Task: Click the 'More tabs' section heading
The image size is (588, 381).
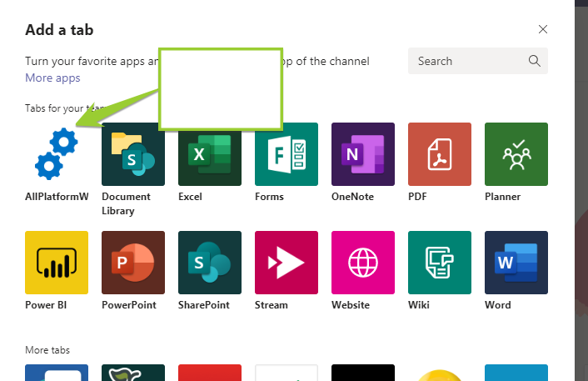Action: click(x=47, y=350)
